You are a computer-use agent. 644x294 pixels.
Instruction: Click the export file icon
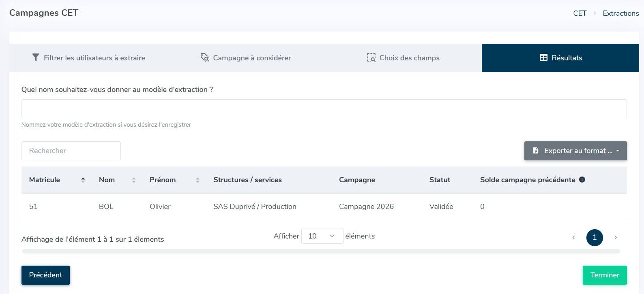[536, 151]
